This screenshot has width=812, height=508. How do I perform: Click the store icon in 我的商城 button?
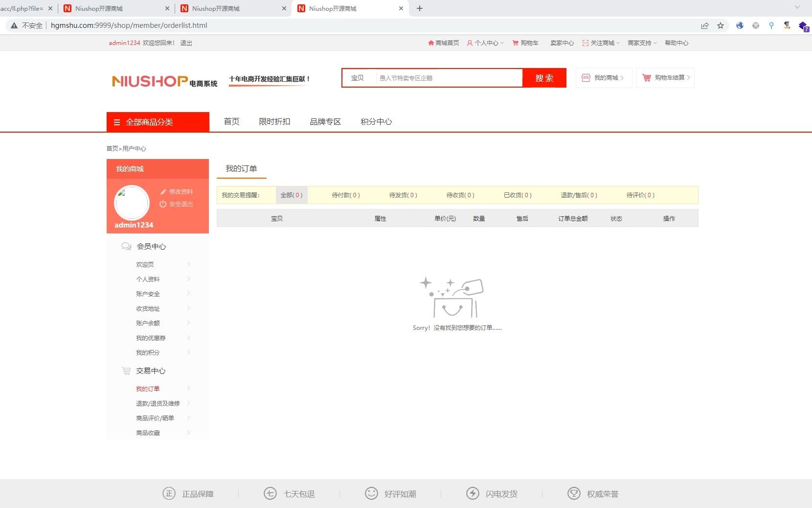(586, 78)
